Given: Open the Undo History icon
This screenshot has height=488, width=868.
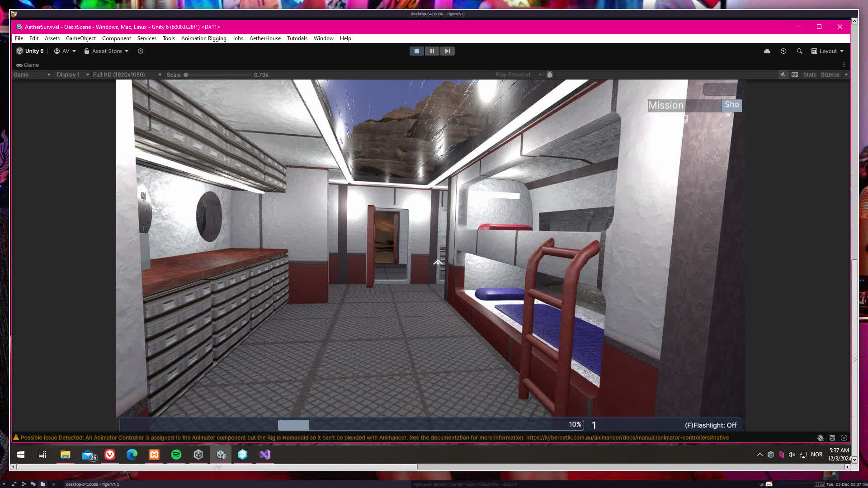Looking at the screenshot, I should [783, 51].
